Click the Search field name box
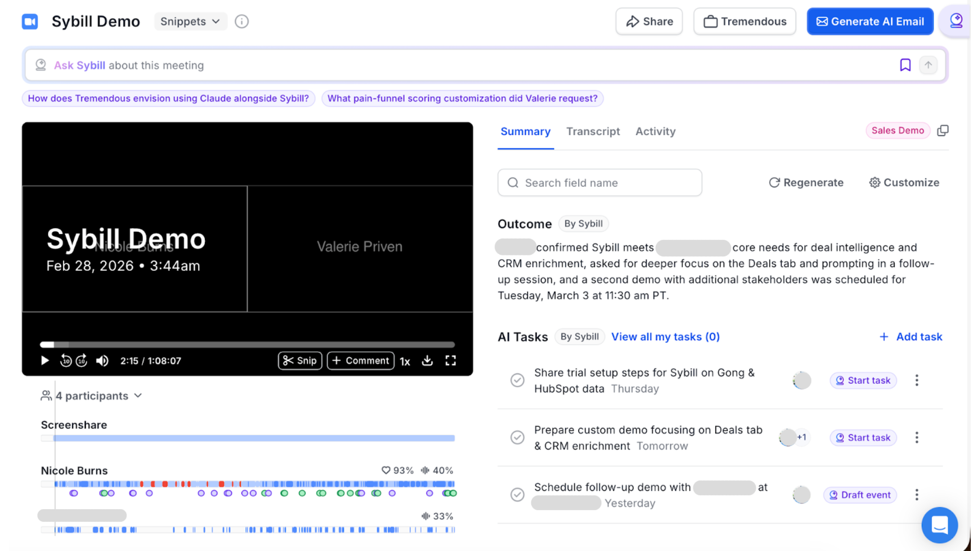980x551 pixels. (x=600, y=183)
